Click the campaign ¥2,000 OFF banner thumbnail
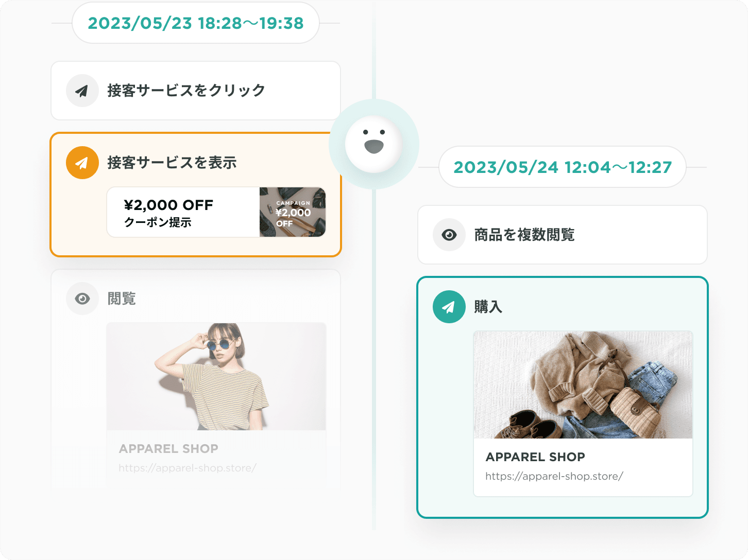748x560 pixels. (293, 212)
